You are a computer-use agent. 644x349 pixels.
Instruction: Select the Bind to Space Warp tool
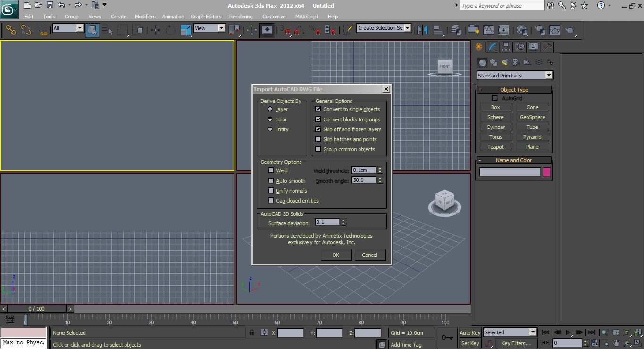[42, 30]
